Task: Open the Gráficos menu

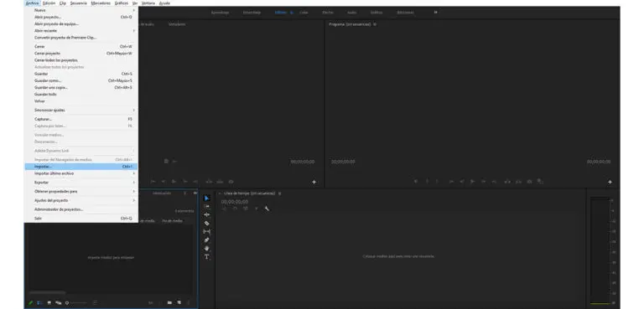Action: pyautogui.click(x=121, y=3)
